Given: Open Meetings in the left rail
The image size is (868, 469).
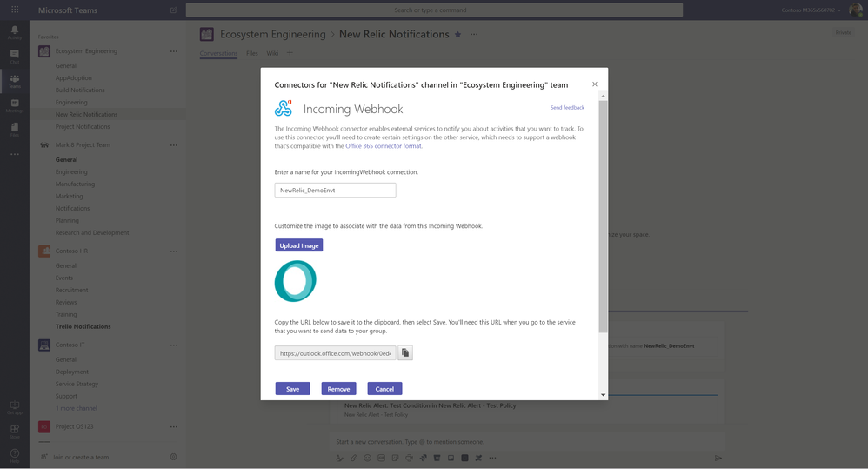Looking at the screenshot, I should tap(15, 105).
